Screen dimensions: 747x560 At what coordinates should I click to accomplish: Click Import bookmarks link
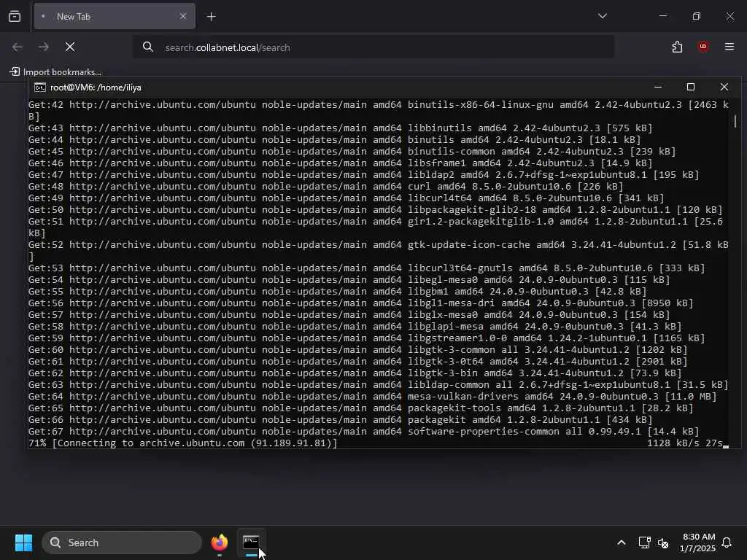pyautogui.click(x=55, y=72)
